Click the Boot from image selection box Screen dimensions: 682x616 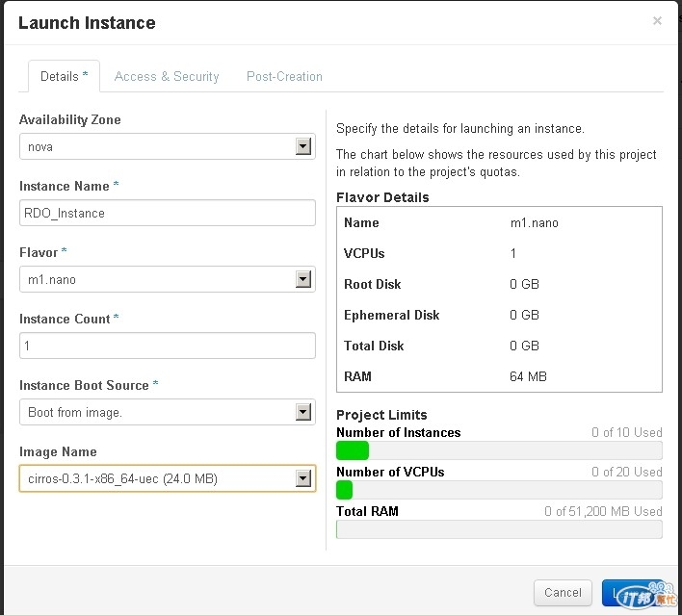(154, 412)
